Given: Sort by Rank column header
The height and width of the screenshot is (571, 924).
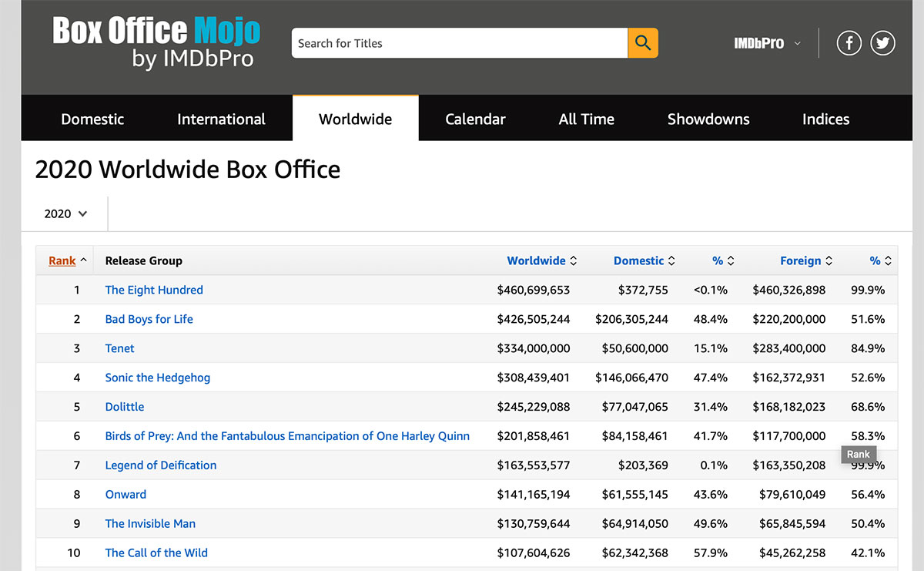Looking at the screenshot, I should click(67, 260).
